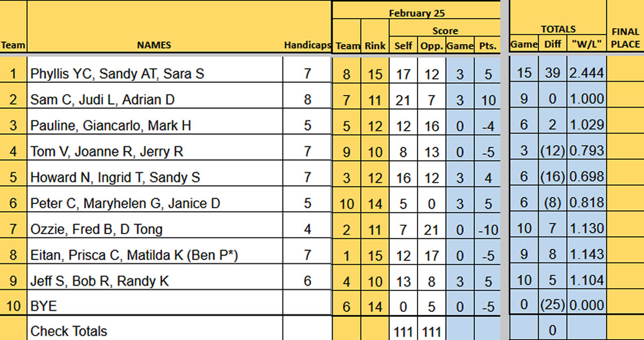This screenshot has width=644, height=340.
Task: Click the Pts. column header
Action: (487, 46)
